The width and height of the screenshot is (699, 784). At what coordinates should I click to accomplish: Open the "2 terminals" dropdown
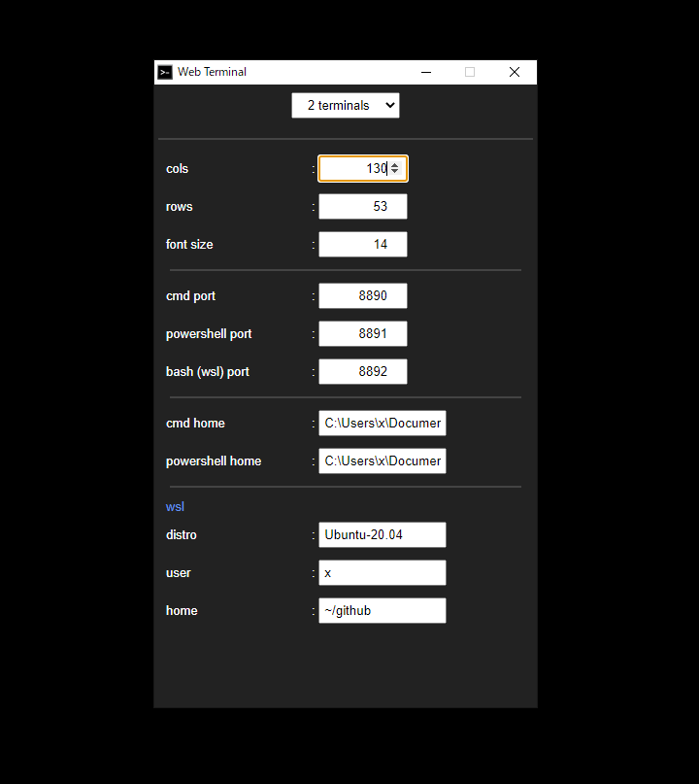tap(345, 105)
